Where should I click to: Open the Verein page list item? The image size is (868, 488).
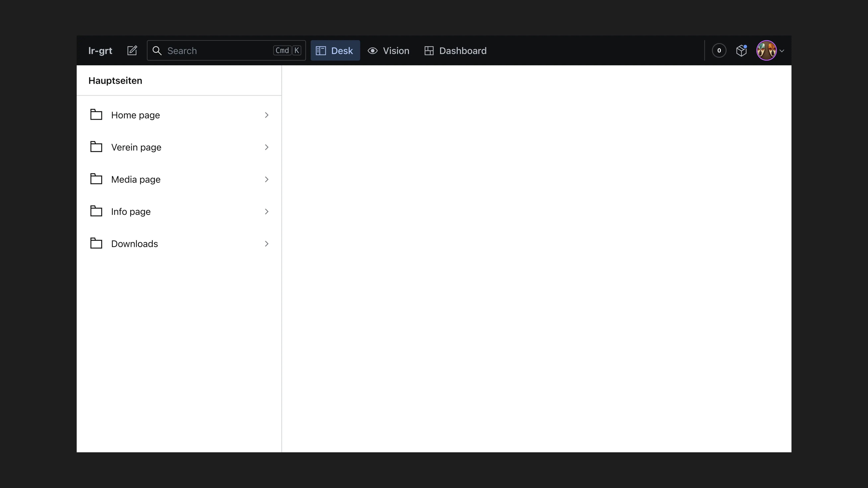click(179, 147)
